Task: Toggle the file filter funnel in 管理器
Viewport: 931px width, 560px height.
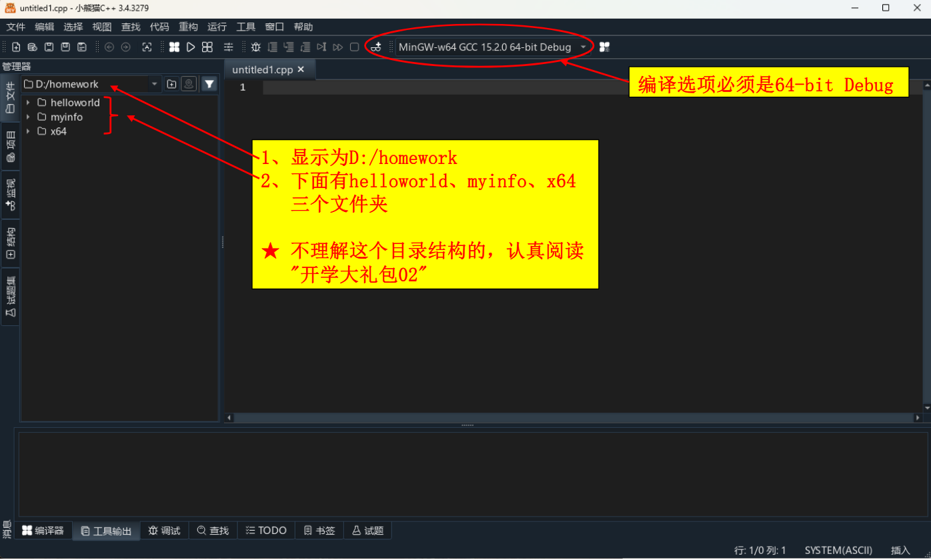Action: pos(209,83)
